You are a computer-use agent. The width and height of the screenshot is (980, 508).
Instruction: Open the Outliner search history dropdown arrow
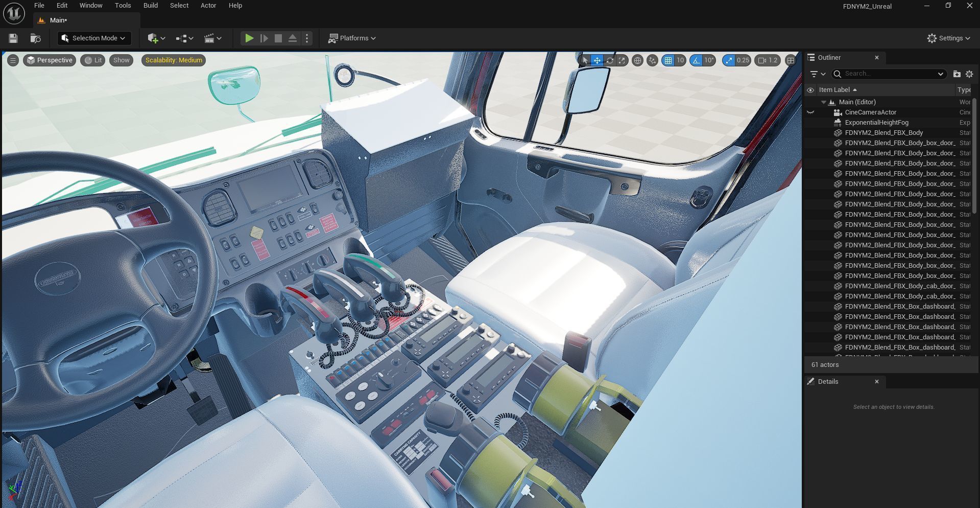click(940, 74)
